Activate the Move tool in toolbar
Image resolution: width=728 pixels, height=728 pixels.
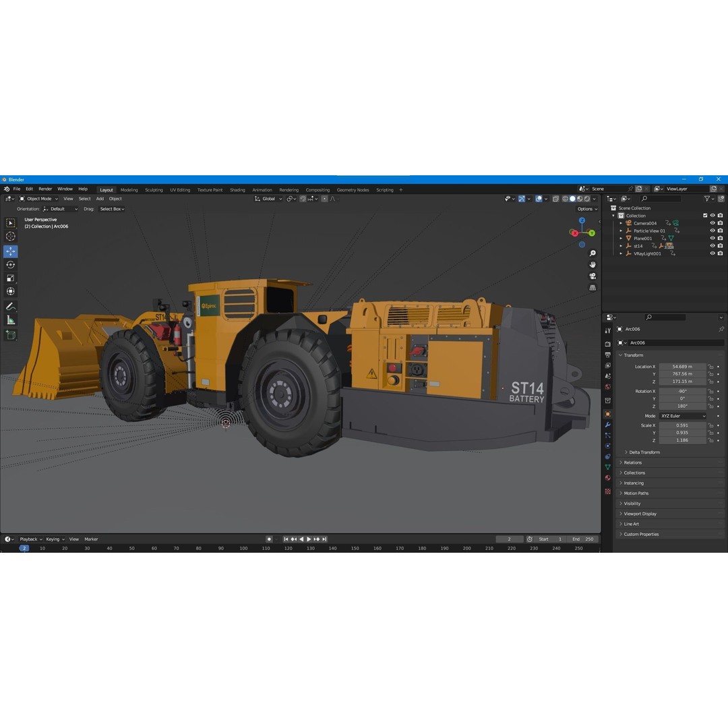pyautogui.click(x=11, y=251)
